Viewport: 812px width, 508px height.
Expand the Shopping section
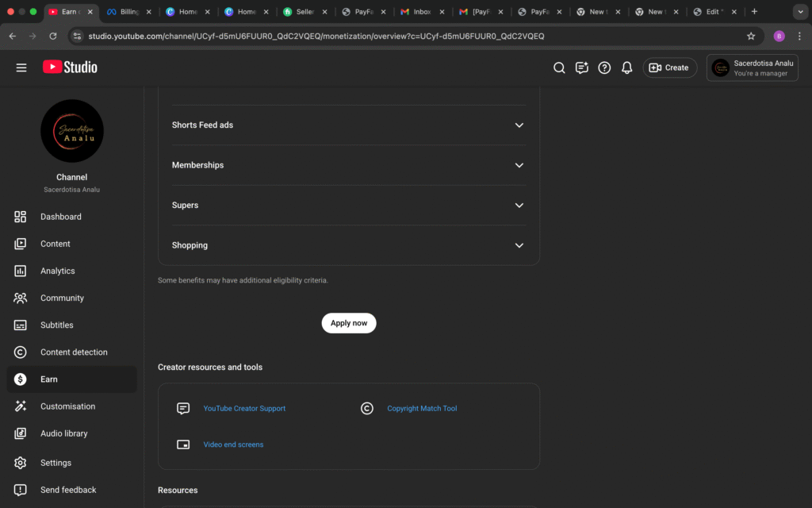coord(519,245)
